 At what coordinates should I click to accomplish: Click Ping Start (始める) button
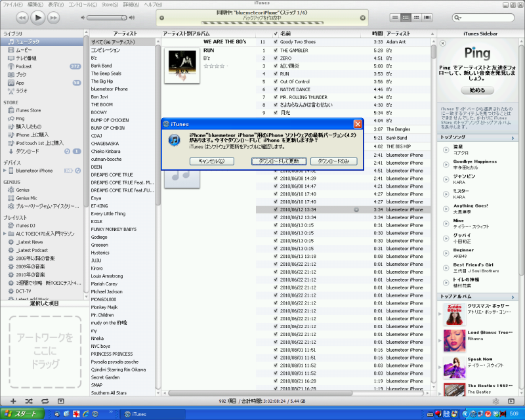tap(477, 90)
